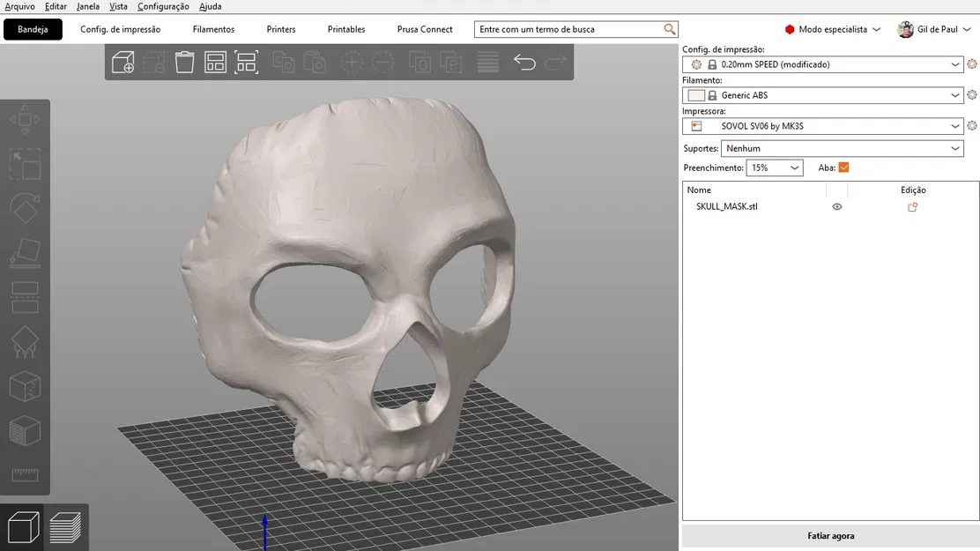The height and width of the screenshot is (551, 980).
Task: Open print settings gear icon
Action: 972,64
